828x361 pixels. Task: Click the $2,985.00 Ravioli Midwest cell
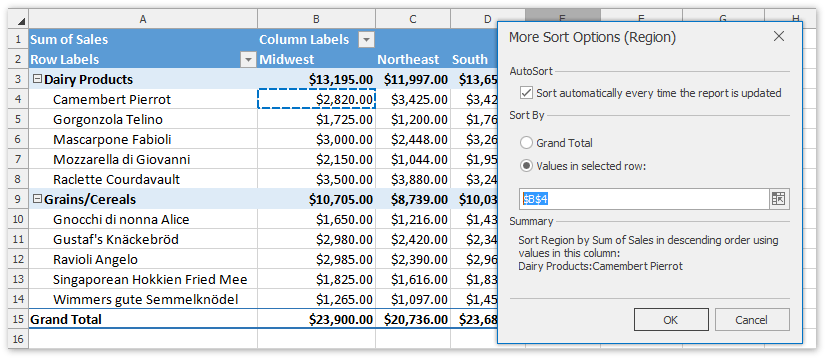pyautogui.click(x=316, y=260)
